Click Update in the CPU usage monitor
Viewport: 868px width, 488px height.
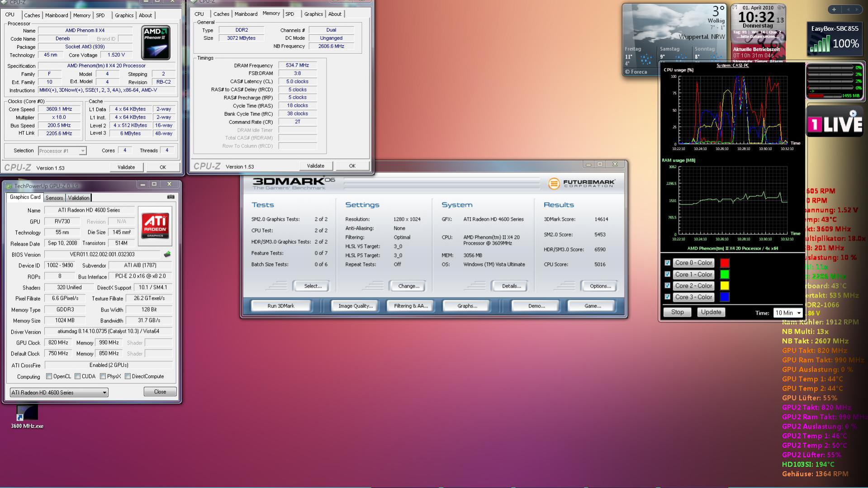[711, 313]
